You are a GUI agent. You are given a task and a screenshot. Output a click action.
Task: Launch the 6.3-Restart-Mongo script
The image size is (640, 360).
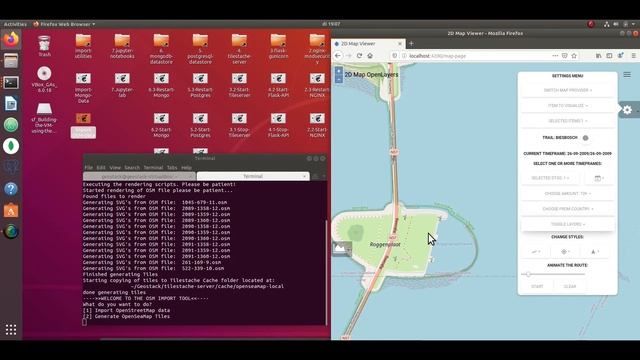pos(161,85)
